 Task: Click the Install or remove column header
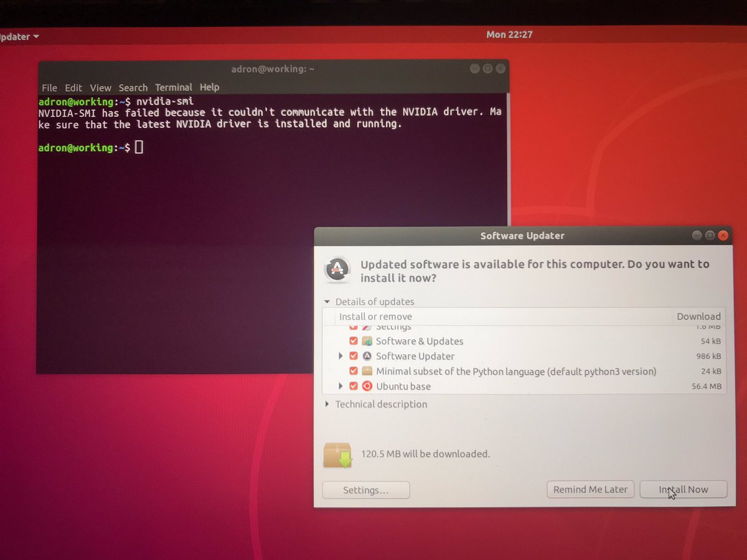375,316
